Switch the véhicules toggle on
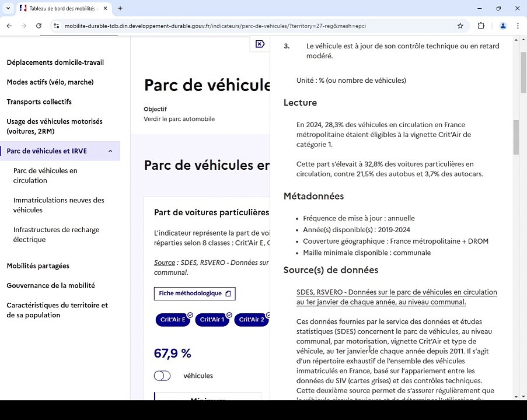Viewport: 527px width, 420px height. pyautogui.click(x=162, y=376)
